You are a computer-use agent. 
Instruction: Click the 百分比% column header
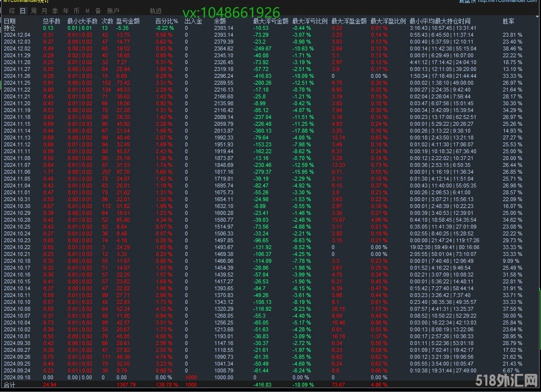tap(167, 22)
